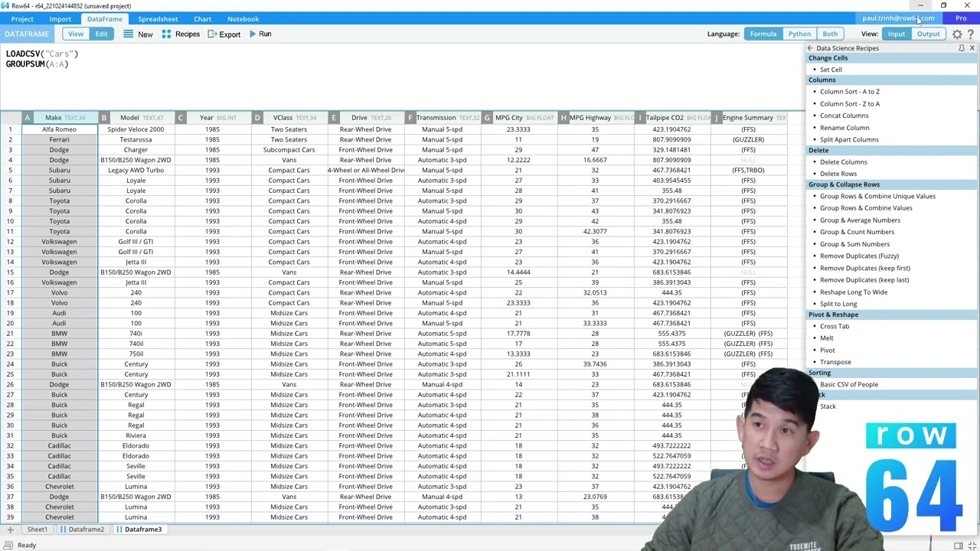The height and width of the screenshot is (551, 980).
Task: Choose Delete Columns recipe
Action: tap(843, 162)
